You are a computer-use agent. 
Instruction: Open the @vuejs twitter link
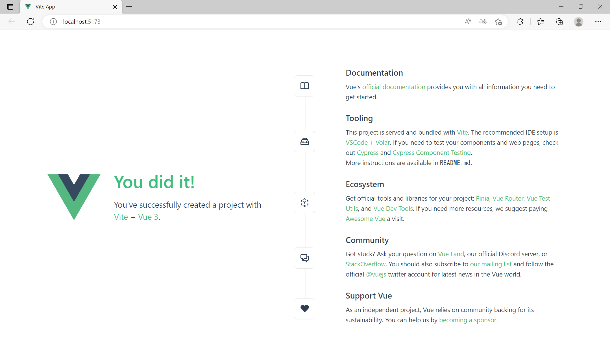tap(376, 274)
